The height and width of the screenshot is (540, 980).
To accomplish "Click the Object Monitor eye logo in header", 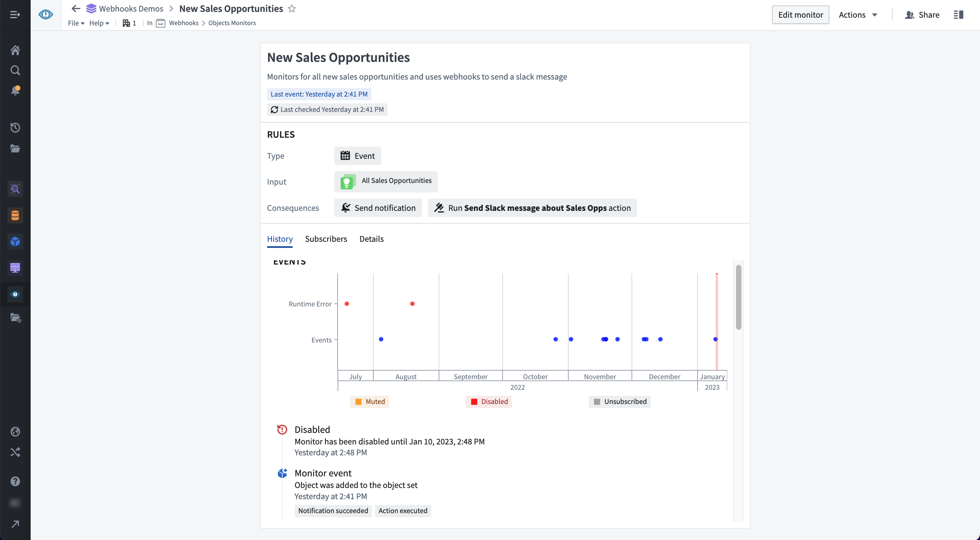I will [46, 14].
